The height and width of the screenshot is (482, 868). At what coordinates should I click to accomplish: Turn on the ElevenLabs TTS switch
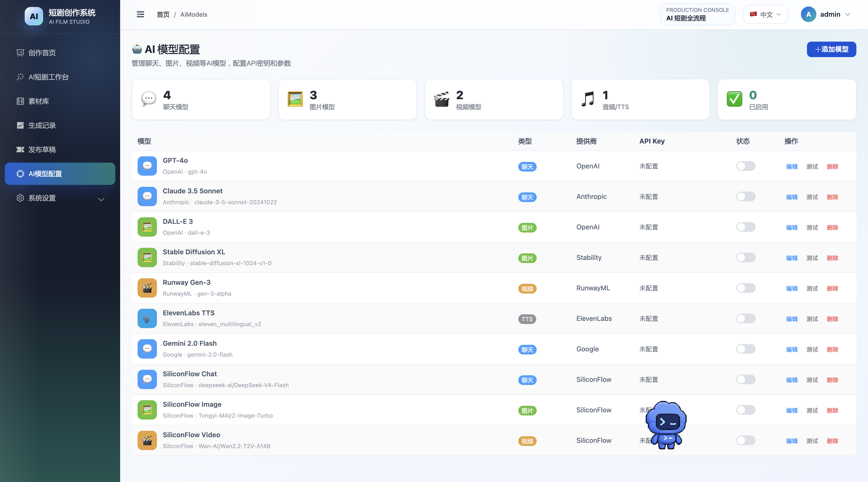746,318
